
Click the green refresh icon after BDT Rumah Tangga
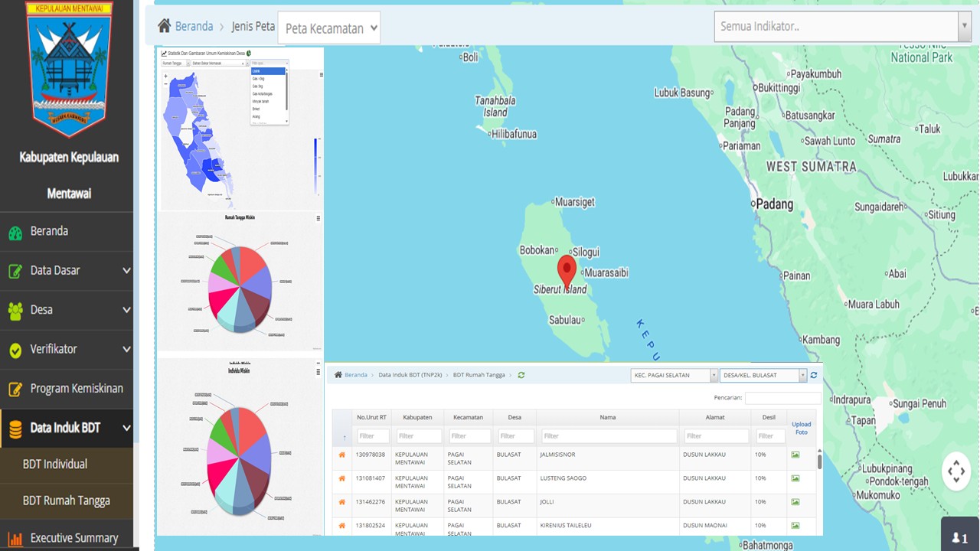tap(521, 375)
